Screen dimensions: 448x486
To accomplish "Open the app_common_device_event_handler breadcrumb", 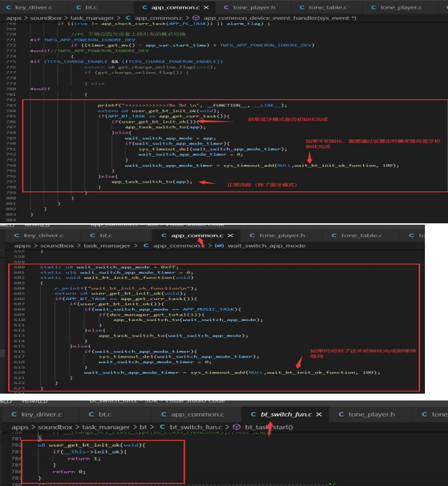I will point(280,18).
